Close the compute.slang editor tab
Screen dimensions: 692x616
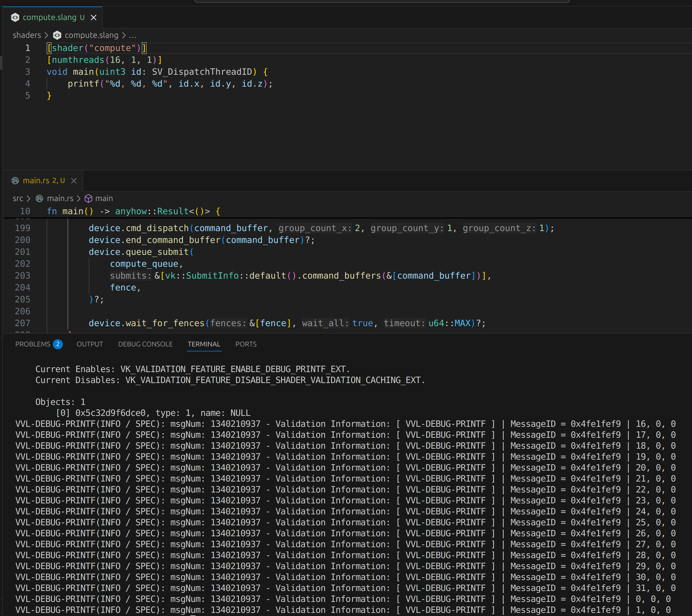pyautogui.click(x=94, y=18)
